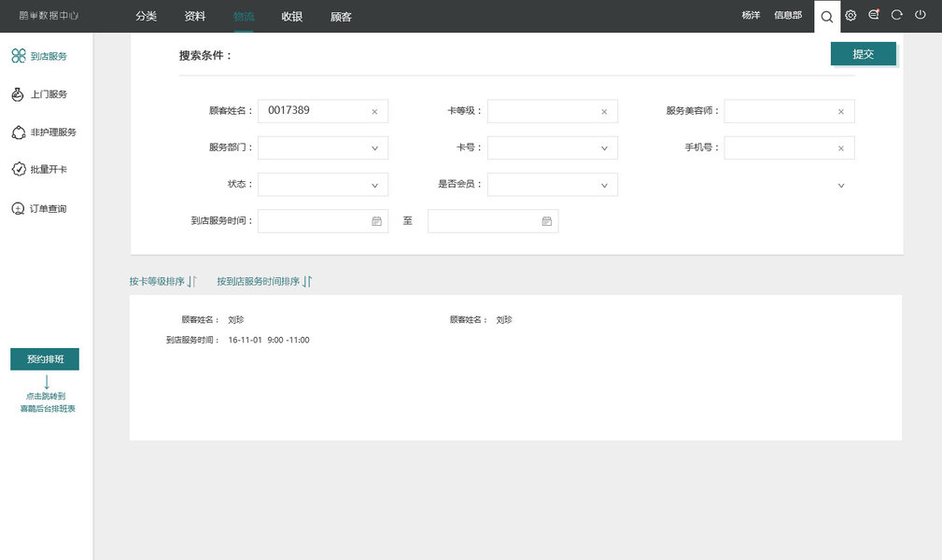
Task: Click the 按卡等级排序 link
Action: tap(157, 281)
